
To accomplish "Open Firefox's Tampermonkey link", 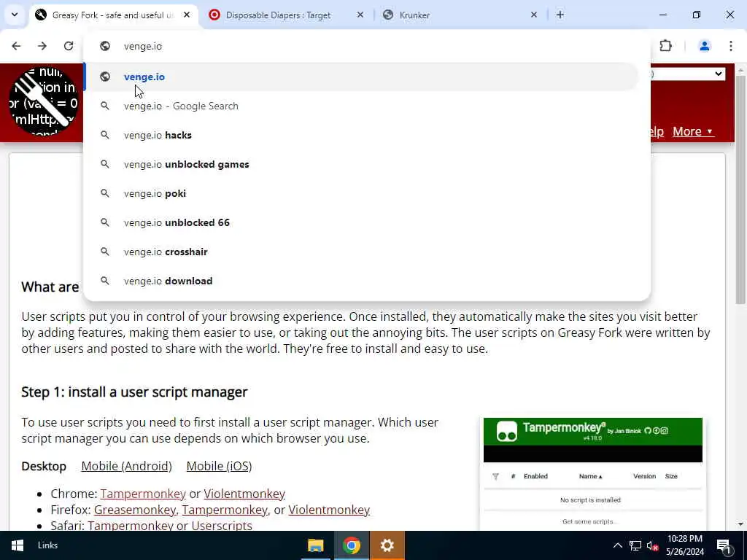I will click(x=225, y=510).
